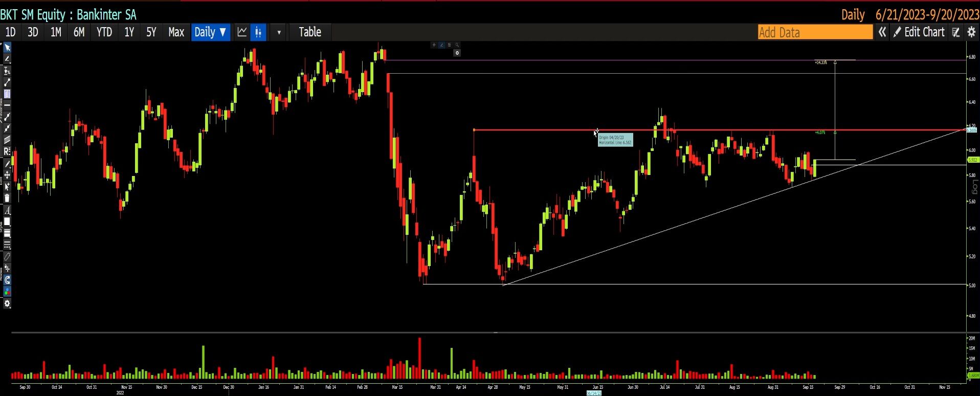Click the 6.80 price axis label
The image size is (980, 396).
pos(971,57)
